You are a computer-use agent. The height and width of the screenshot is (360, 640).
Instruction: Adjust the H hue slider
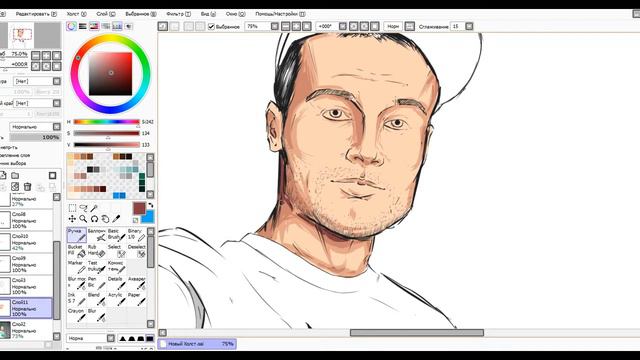107,122
